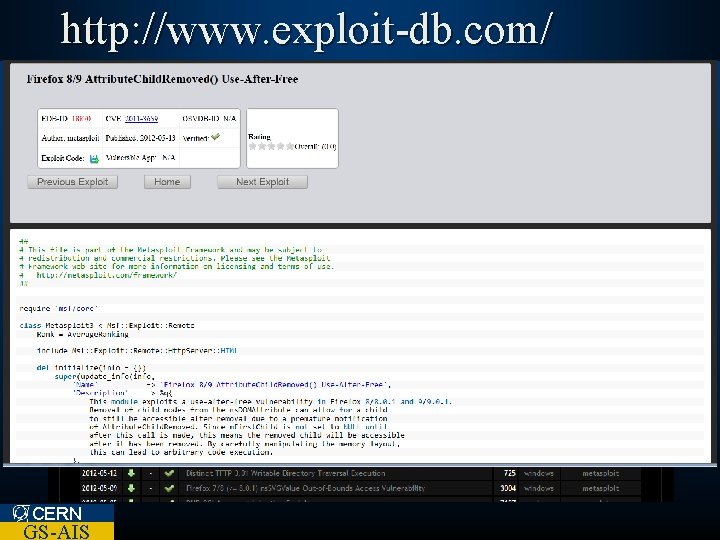Click the Exploit Code label
Screen dimensions: 720x540
tap(63, 158)
